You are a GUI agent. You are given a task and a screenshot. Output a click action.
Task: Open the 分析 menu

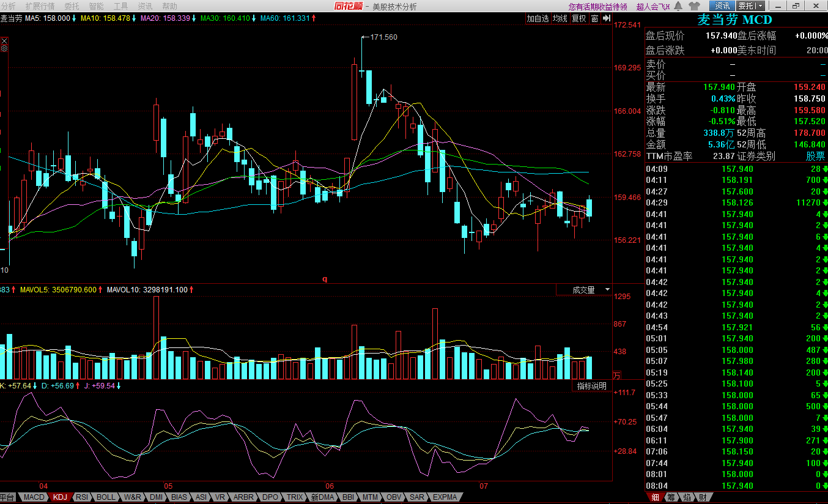click(9, 6)
